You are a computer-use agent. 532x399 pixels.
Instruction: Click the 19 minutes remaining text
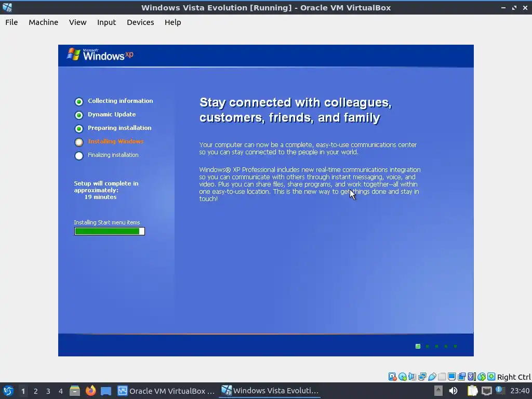(100, 197)
